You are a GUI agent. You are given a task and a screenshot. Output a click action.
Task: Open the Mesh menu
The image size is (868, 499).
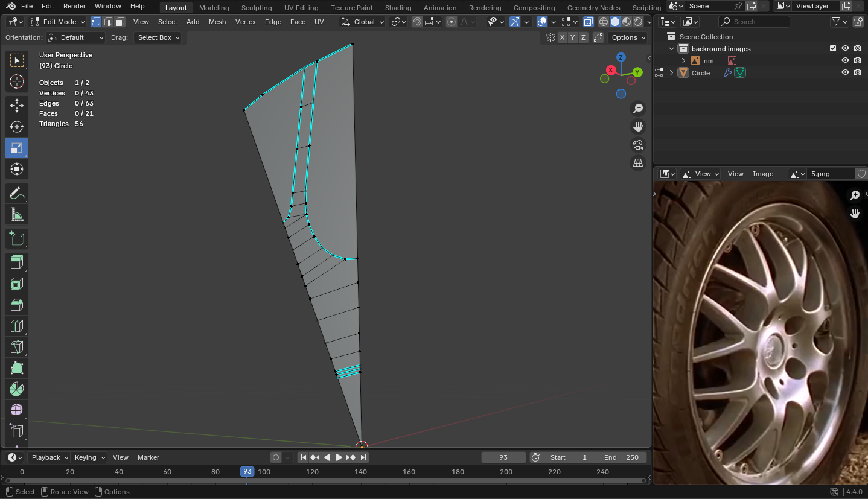click(217, 22)
